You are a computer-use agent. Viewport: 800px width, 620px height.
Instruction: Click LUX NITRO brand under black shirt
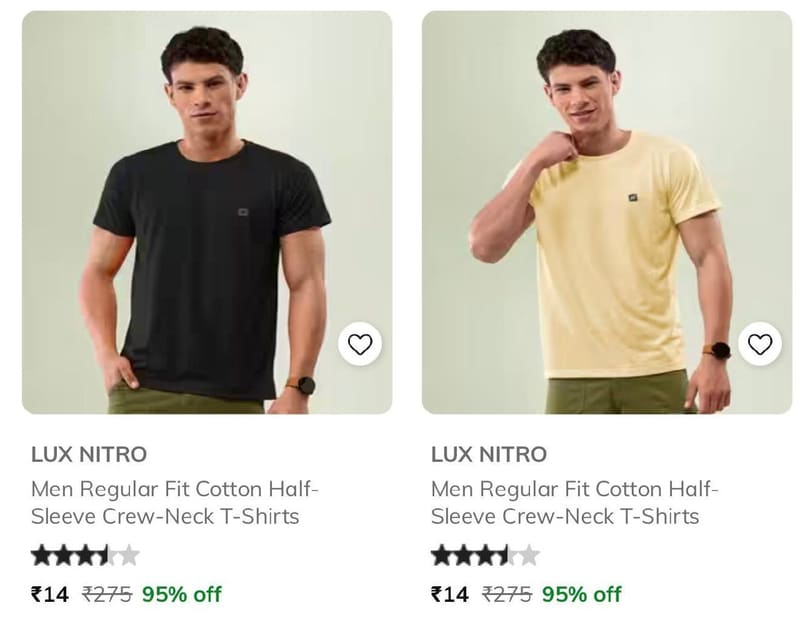[x=89, y=454]
